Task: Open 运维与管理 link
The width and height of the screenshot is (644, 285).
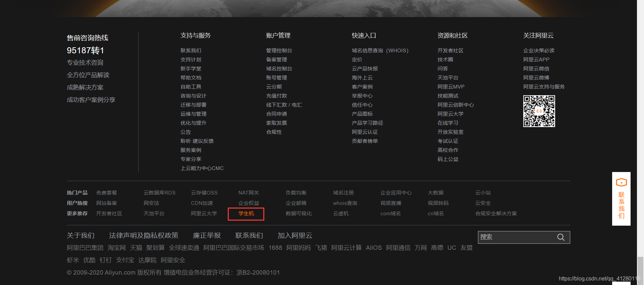Action: [x=194, y=114]
